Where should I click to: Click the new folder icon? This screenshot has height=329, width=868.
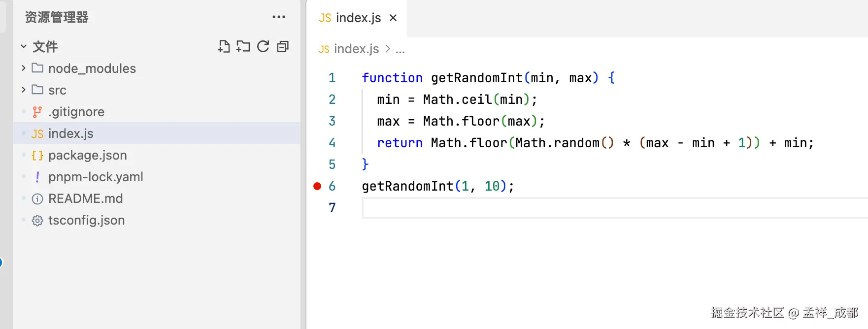243,47
